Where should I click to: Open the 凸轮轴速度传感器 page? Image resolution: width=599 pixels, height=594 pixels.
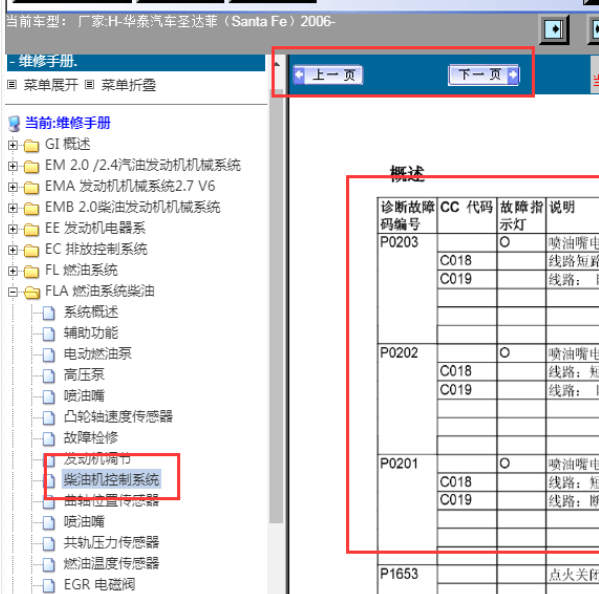pos(118,417)
